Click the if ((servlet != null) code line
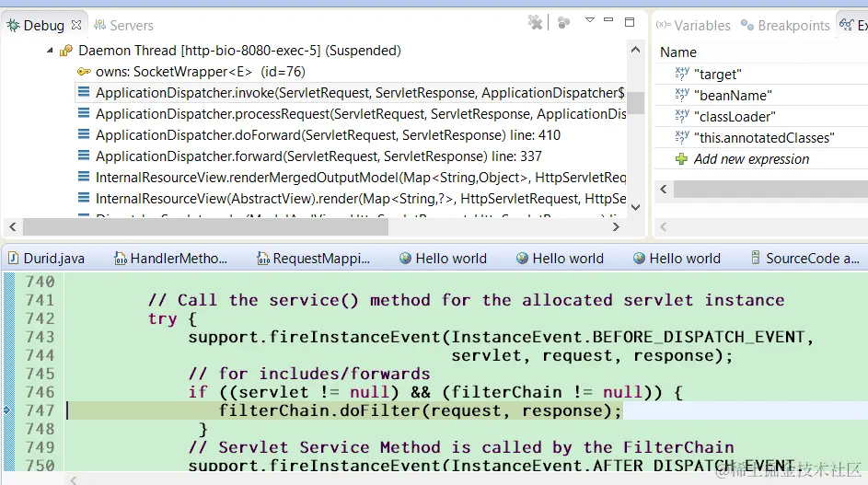This screenshot has width=868, height=485. click(x=435, y=393)
